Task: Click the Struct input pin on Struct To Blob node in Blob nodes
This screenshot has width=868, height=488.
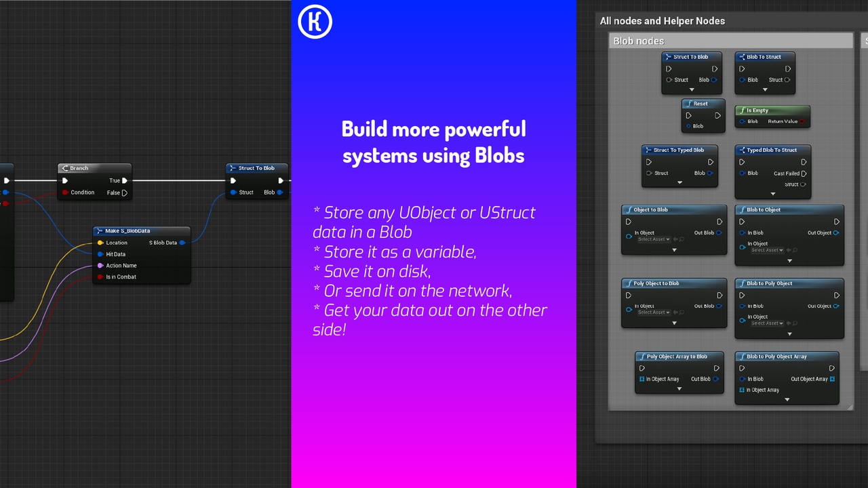Action: (x=669, y=80)
